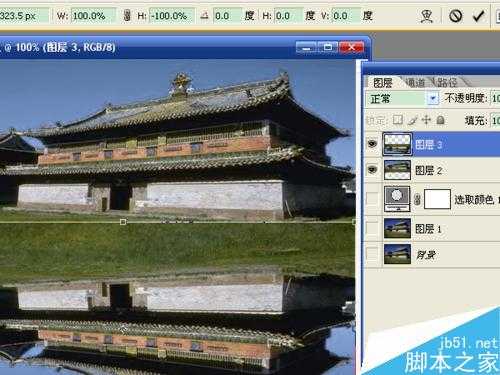Click the 填充 fill value field
Screen dimensions: 500x375
[x=495, y=120]
